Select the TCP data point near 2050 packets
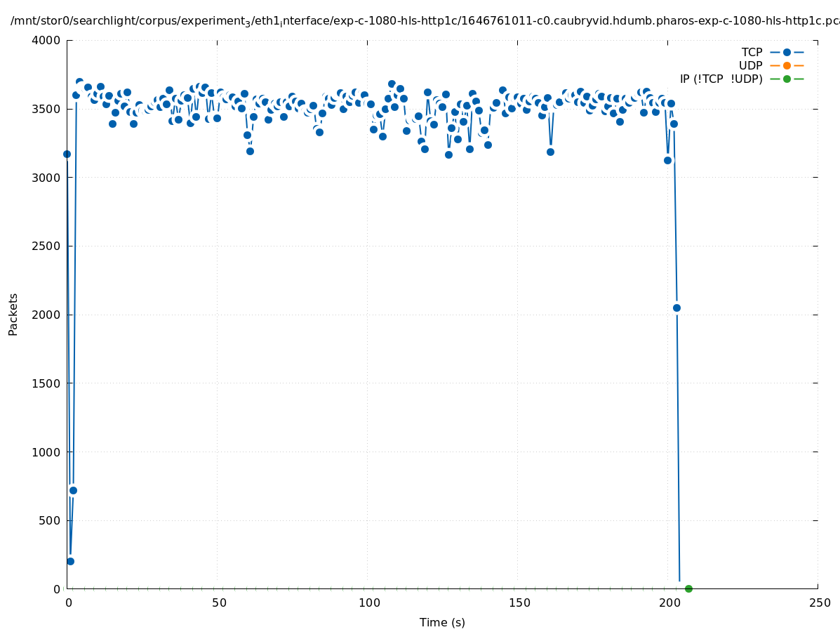Image resolution: width=840 pixels, height=632 pixels. tap(676, 308)
